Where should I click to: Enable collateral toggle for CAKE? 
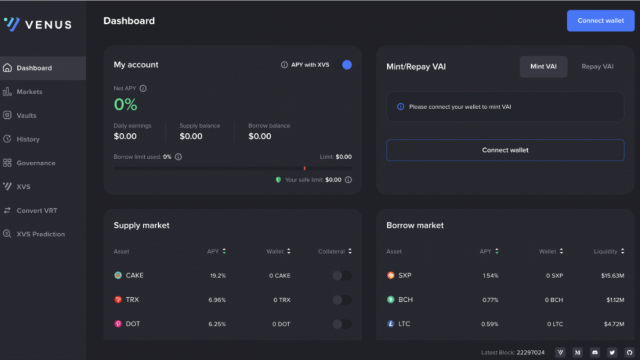point(342,276)
